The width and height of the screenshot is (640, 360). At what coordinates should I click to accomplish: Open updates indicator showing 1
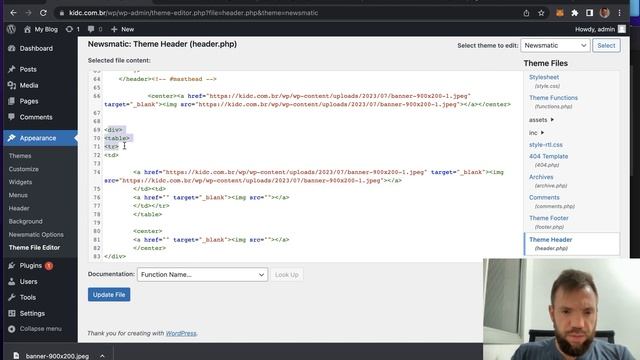click(x=73, y=29)
